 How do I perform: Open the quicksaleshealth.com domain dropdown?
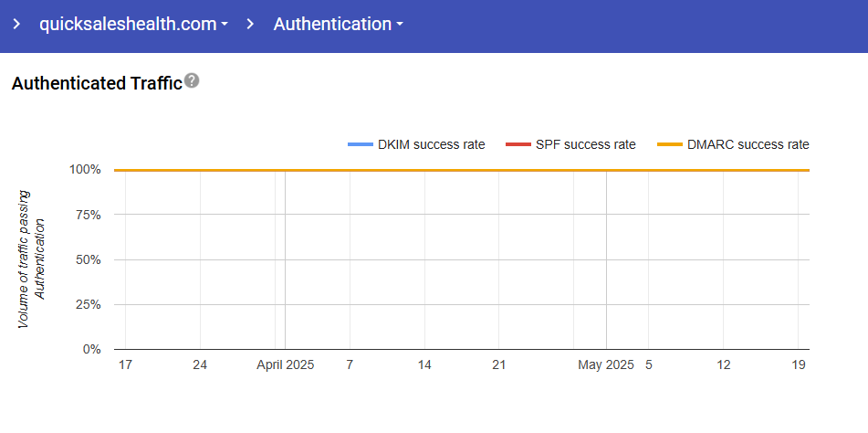pos(133,25)
